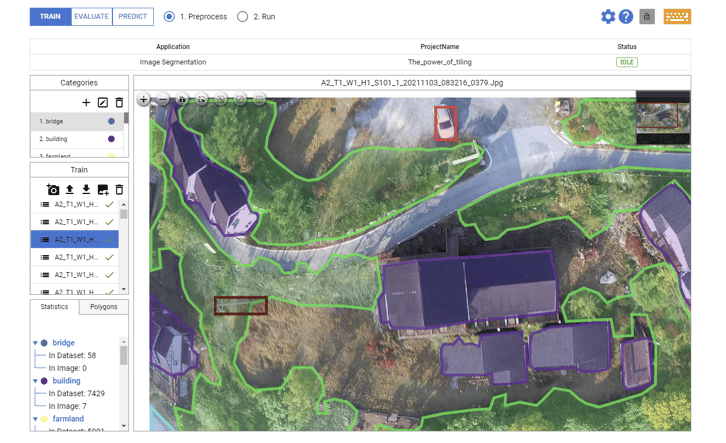Viewport: 726px width, 443px height.
Task: Click the Statistics panel scroll-up arrow
Action: pos(124,342)
